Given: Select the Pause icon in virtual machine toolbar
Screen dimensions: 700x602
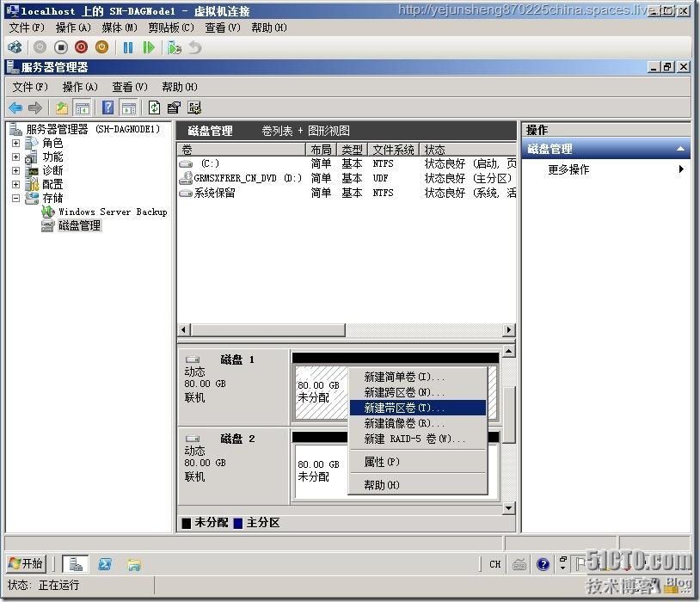Looking at the screenshot, I should point(126,47).
